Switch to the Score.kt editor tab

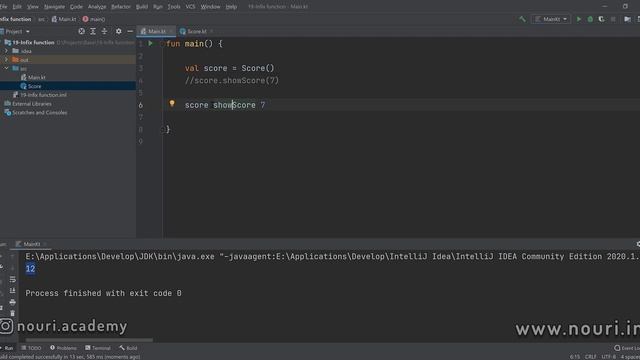197,31
